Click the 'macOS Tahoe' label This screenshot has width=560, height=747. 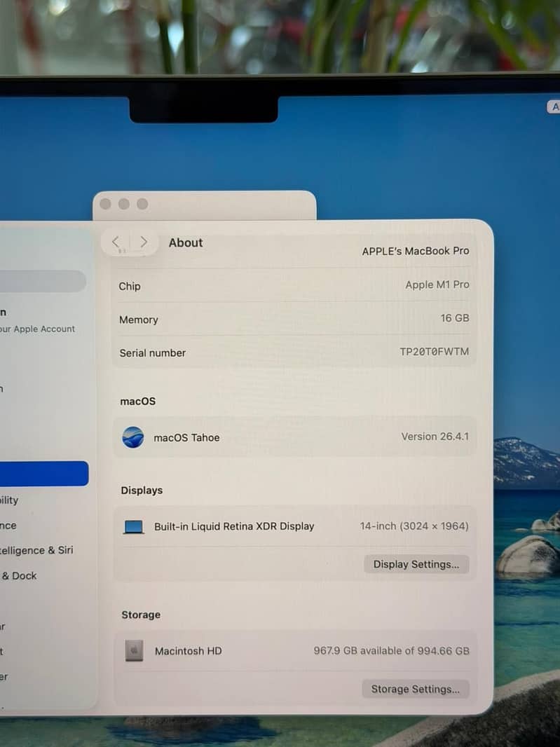(x=186, y=437)
